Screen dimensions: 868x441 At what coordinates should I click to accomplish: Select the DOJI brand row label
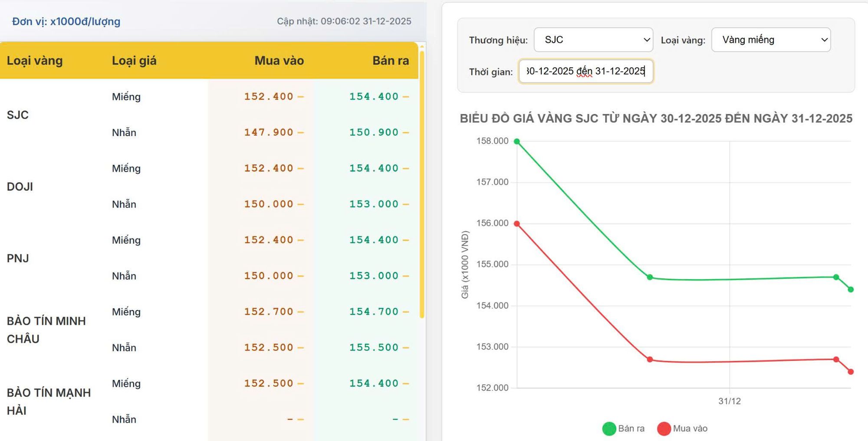[20, 186]
